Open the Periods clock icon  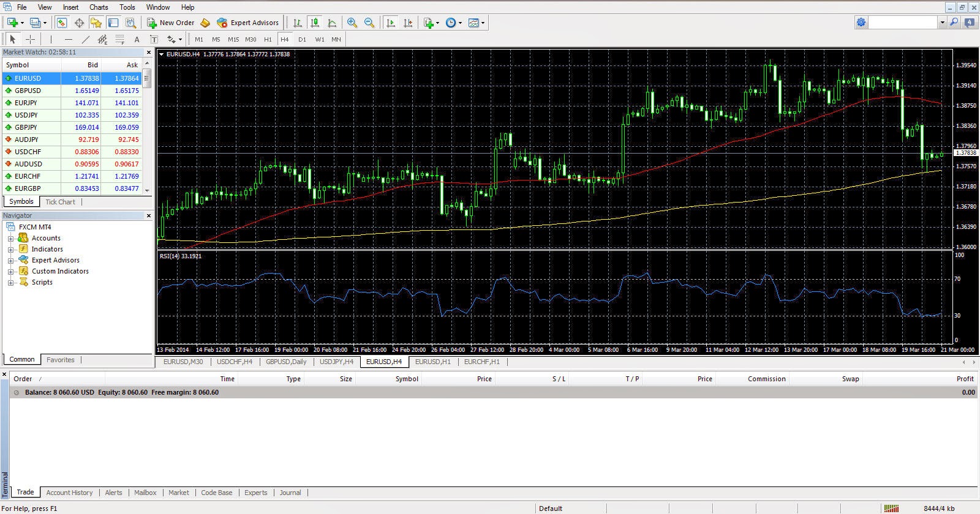(x=451, y=23)
